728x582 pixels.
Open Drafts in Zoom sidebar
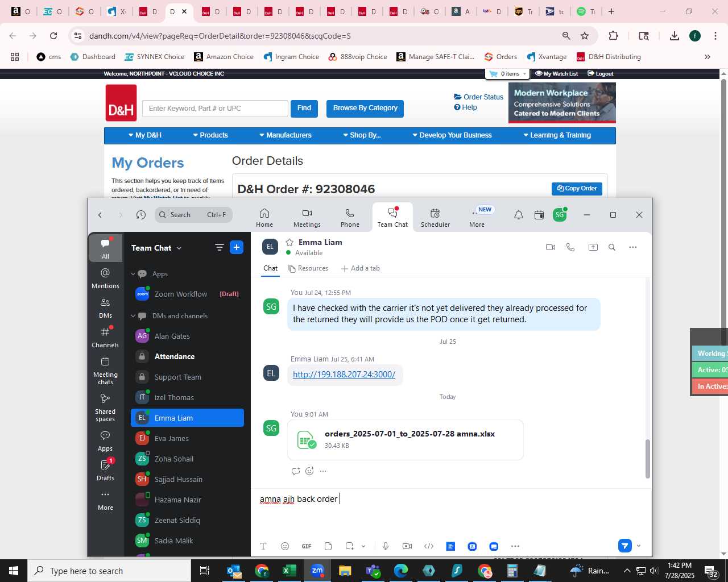[105, 471]
